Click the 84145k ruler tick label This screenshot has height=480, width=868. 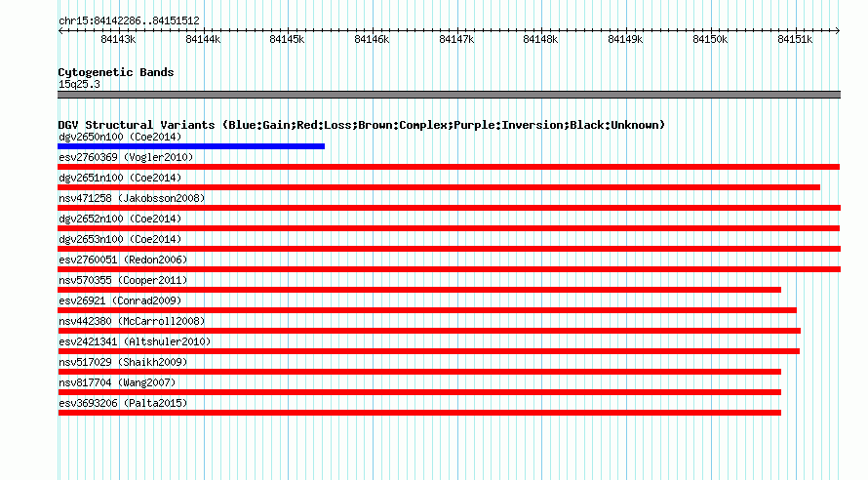(287, 39)
